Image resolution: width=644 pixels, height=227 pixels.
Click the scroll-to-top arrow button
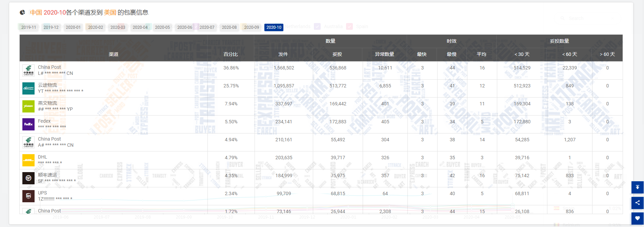(637, 187)
